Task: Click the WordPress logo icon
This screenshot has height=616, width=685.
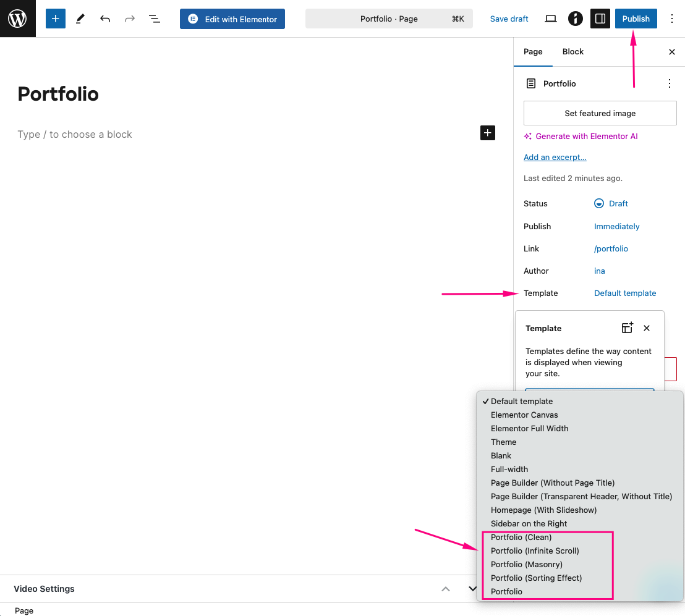Action: 17,19
